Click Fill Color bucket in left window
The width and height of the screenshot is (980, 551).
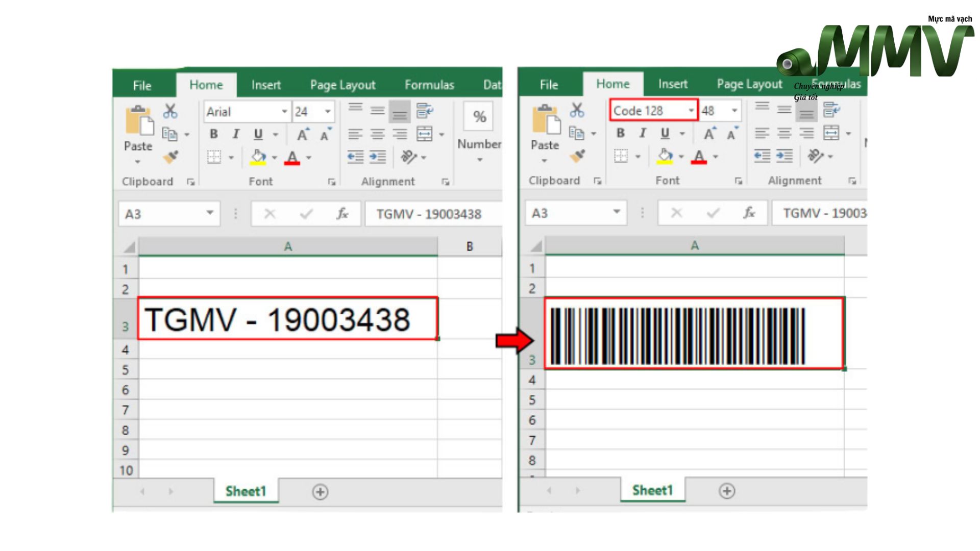pos(258,157)
